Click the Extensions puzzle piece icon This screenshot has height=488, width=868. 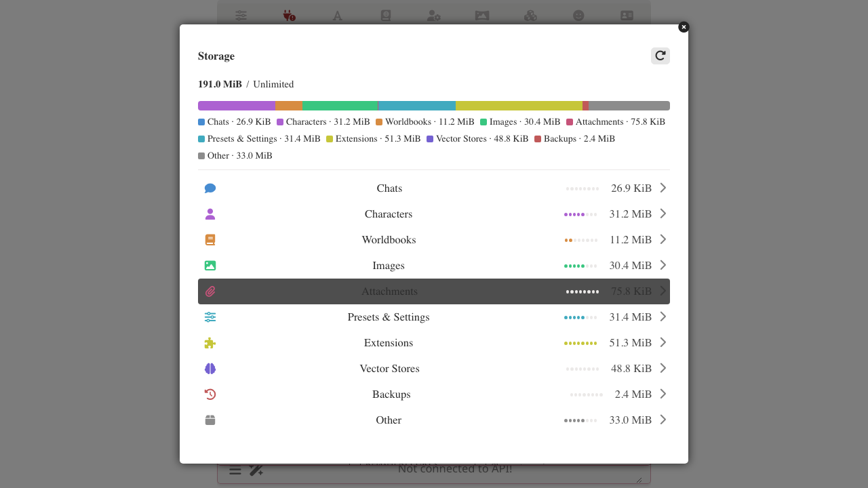(x=210, y=343)
